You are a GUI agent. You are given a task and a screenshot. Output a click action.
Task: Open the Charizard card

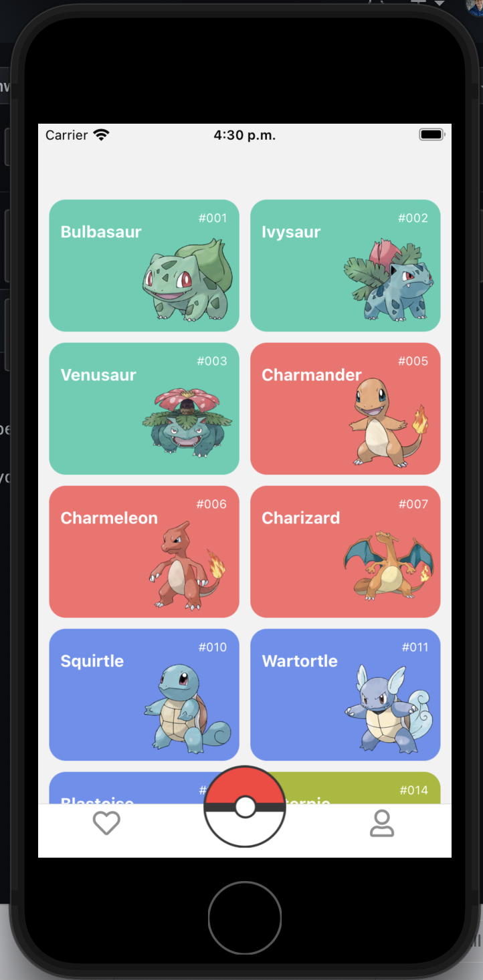[345, 552]
